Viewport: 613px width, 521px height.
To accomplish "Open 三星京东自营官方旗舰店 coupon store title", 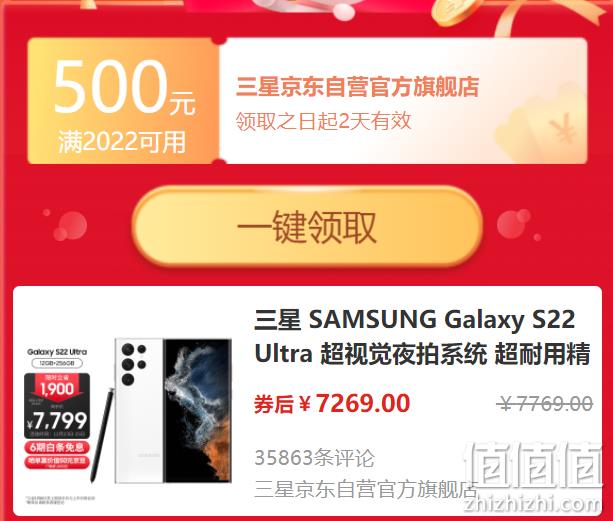I will pos(357,86).
